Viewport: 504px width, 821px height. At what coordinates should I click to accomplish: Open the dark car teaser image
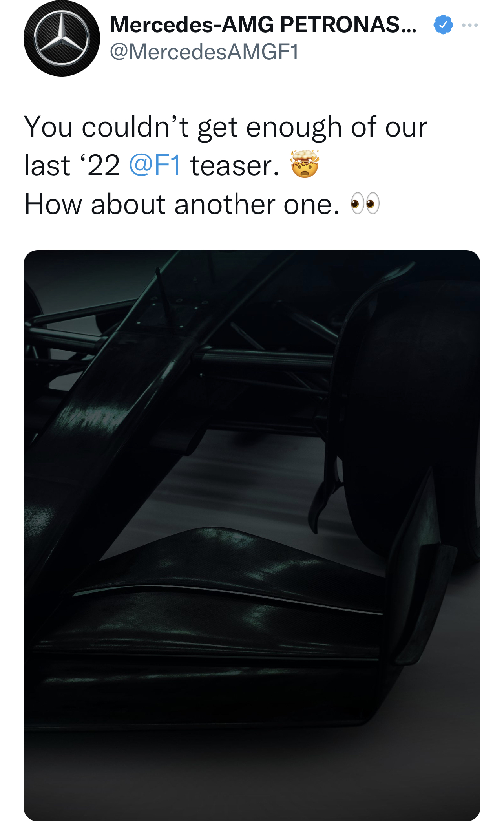coord(252,534)
